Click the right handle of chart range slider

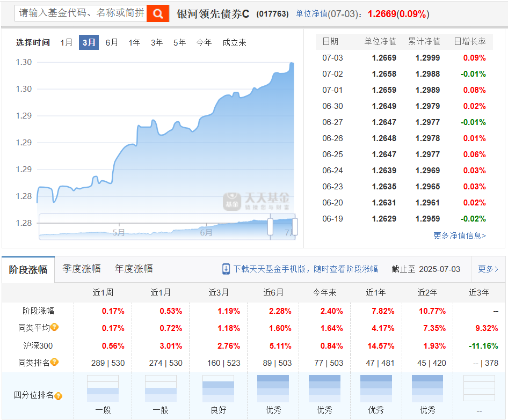click(x=295, y=226)
